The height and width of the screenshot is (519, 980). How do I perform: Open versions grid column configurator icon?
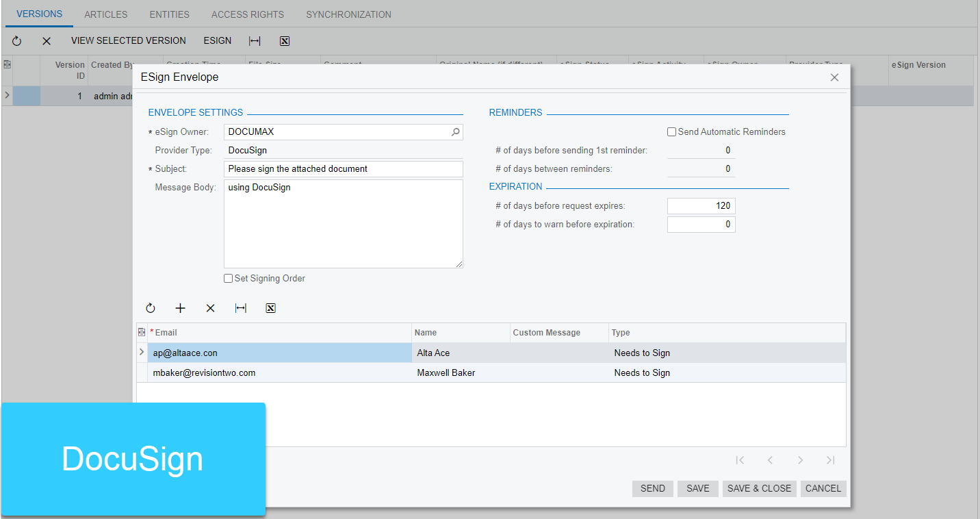[x=7, y=65]
